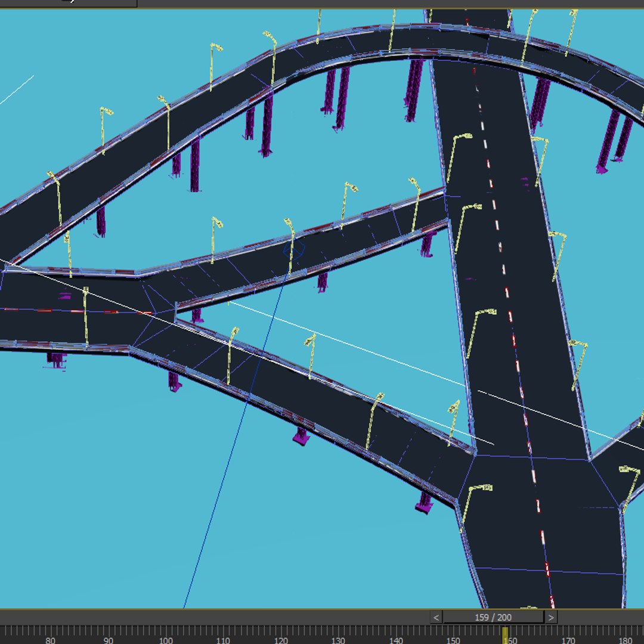
Task: Jump to frame 170 on the track bar
Action: pos(568,640)
